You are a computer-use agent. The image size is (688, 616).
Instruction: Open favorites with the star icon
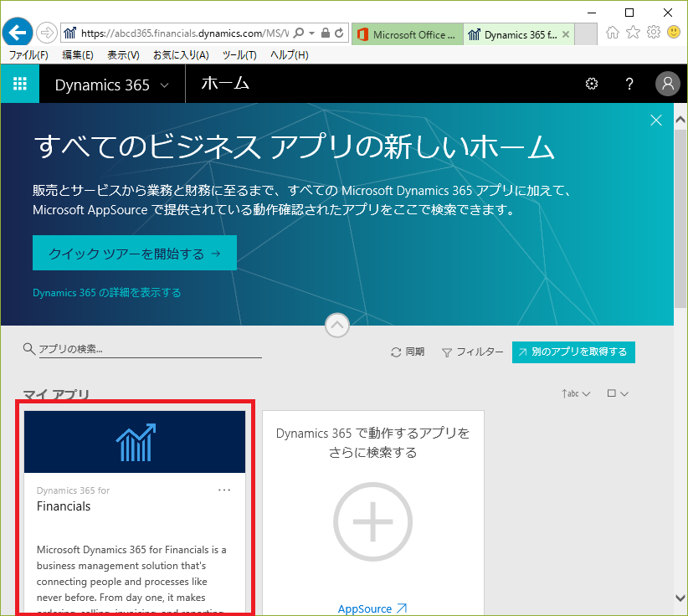pyautogui.click(x=633, y=32)
